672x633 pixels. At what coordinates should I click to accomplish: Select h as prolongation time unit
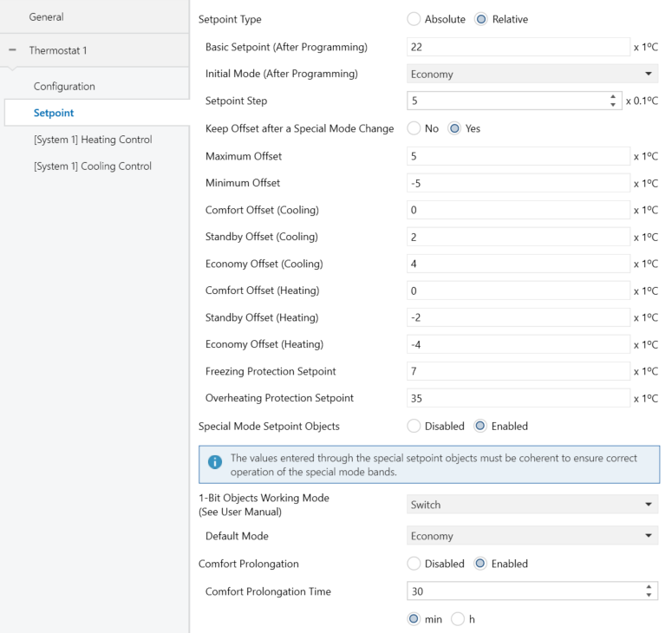[458, 619]
